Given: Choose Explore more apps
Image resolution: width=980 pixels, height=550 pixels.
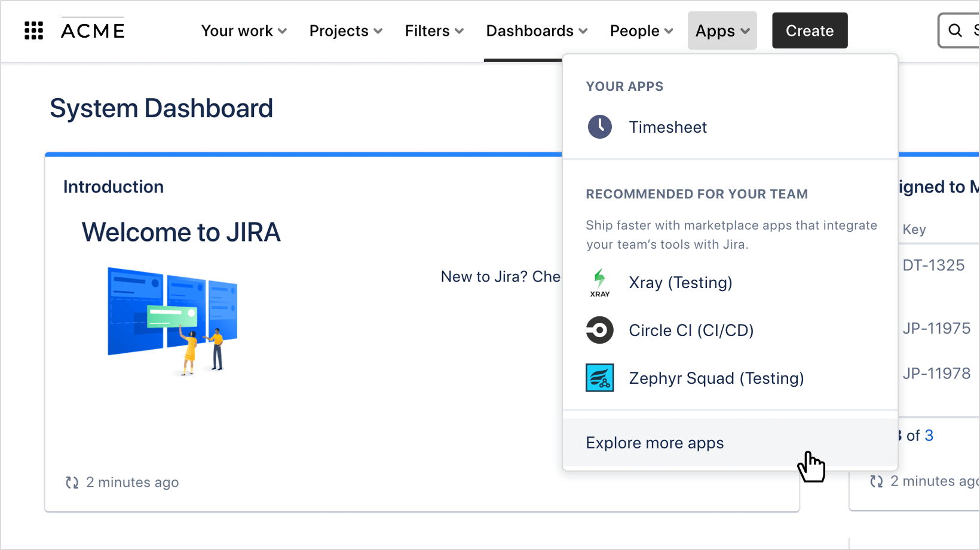Looking at the screenshot, I should 730,443.
